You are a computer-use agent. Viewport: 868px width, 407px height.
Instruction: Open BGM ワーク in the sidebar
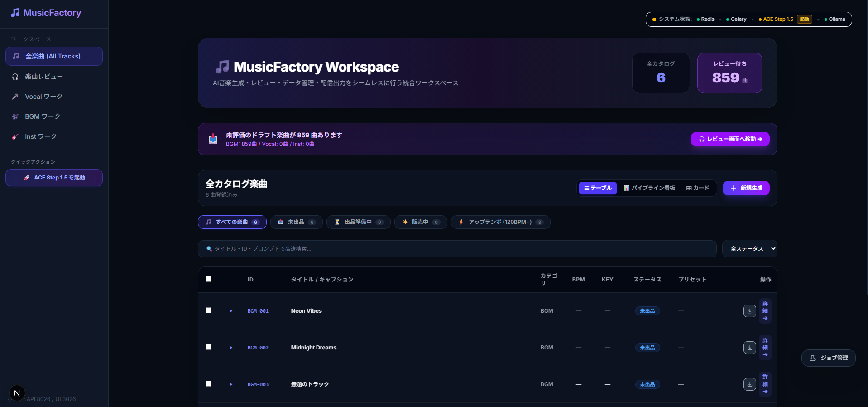54,116
